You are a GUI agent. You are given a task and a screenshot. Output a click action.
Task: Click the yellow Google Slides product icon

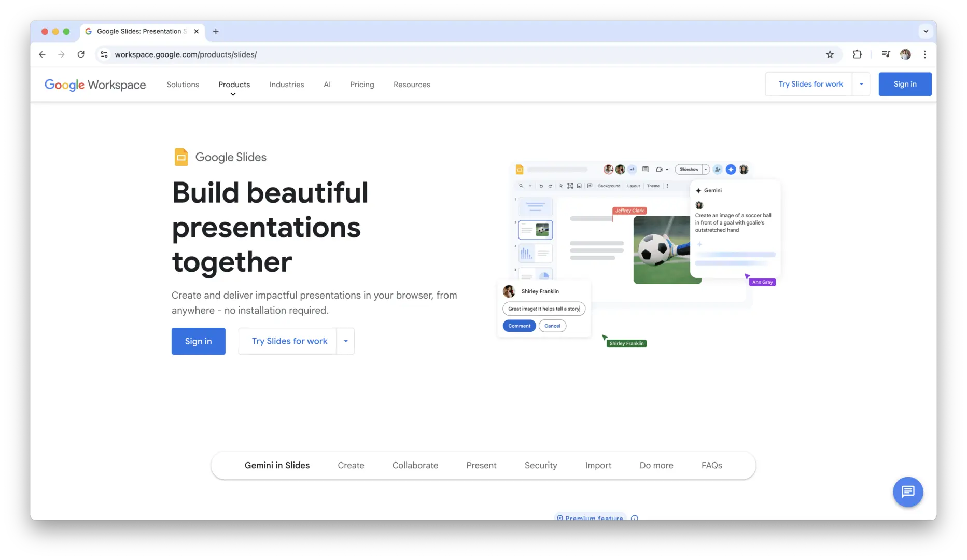point(181,157)
